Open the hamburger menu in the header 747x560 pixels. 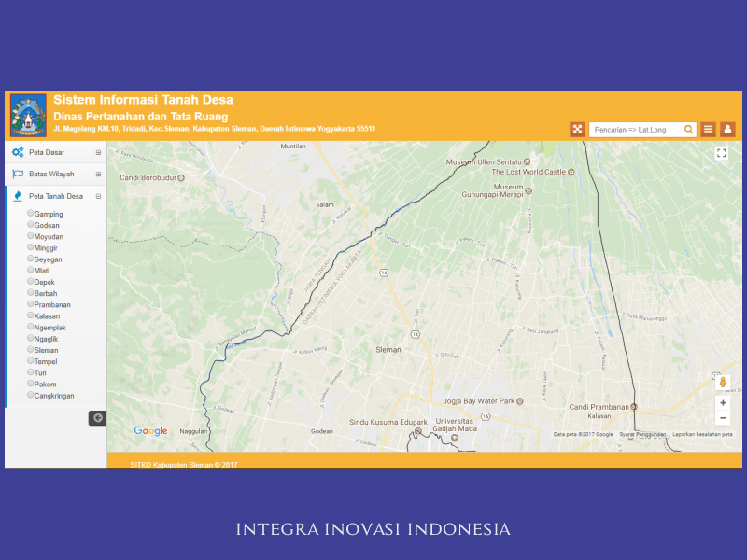coord(709,130)
